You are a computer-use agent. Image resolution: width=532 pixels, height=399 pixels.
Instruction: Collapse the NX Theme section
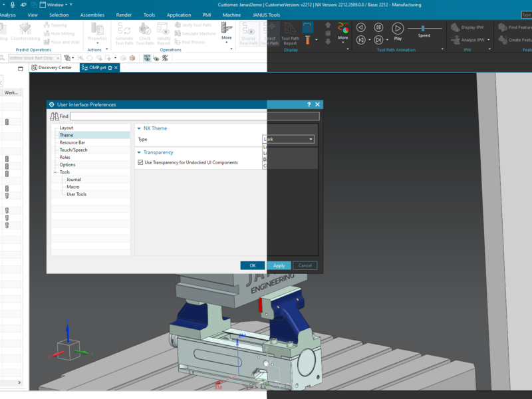coord(139,128)
